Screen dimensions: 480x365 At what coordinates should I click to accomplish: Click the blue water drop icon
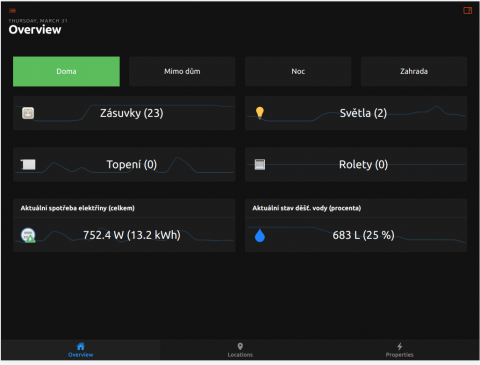pos(260,235)
